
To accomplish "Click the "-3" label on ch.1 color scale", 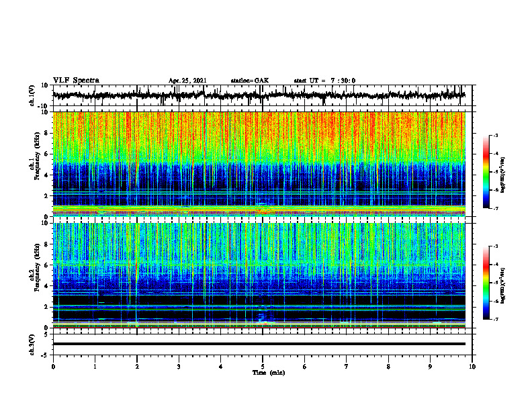I will (495, 135).
